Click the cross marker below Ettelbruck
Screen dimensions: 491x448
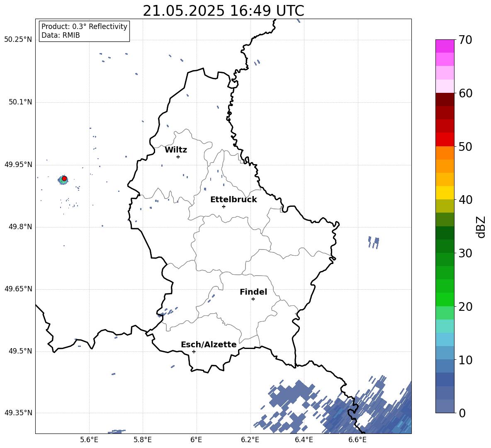(x=224, y=206)
